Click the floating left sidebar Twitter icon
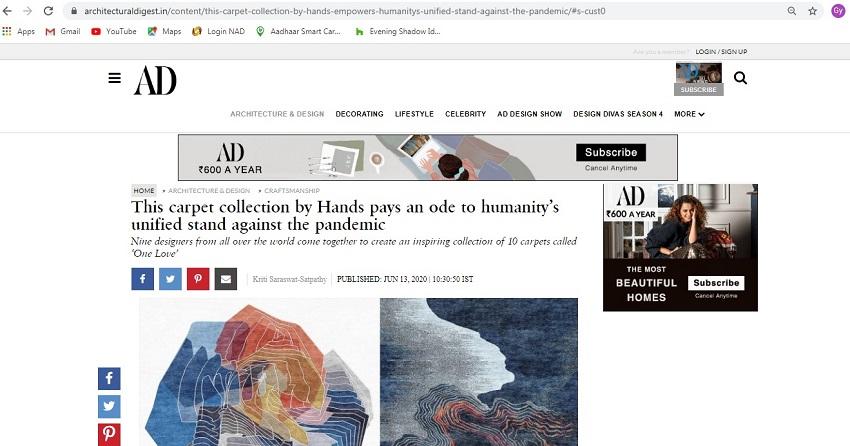 pos(109,406)
